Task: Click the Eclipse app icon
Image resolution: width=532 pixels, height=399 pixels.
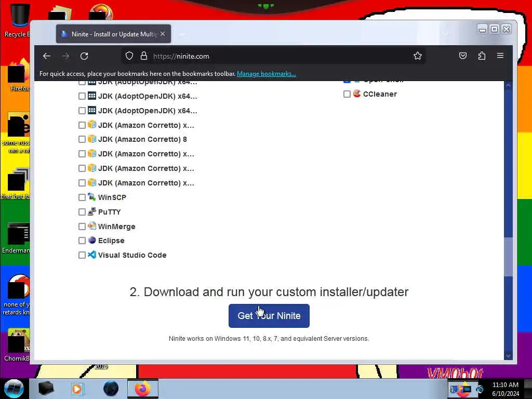Action: [x=92, y=240]
